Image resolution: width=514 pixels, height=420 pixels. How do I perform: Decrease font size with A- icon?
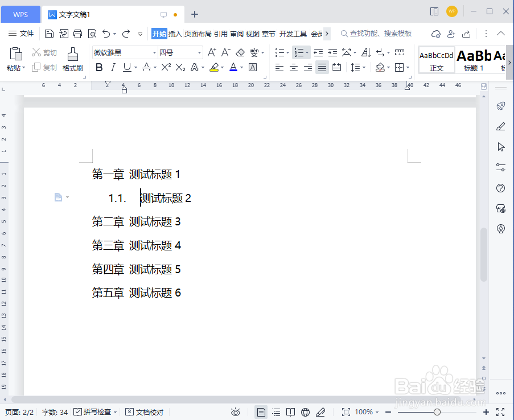point(226,52)
